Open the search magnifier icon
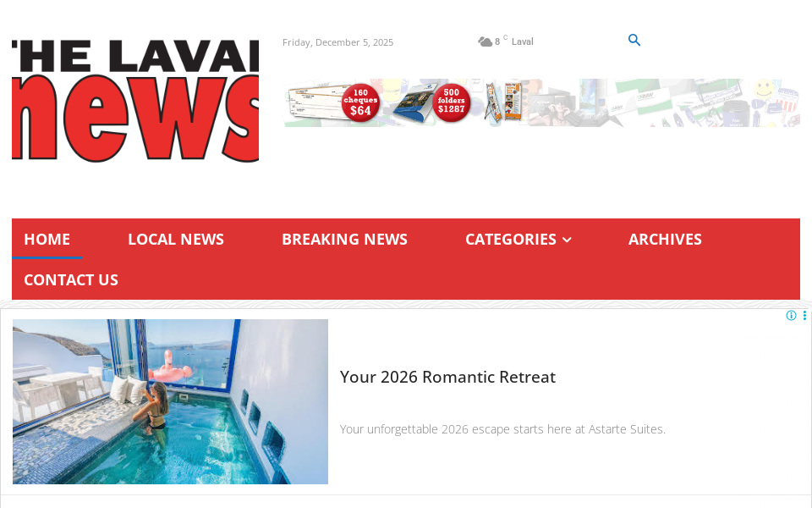The image size is (812, 508). point(634,40)
